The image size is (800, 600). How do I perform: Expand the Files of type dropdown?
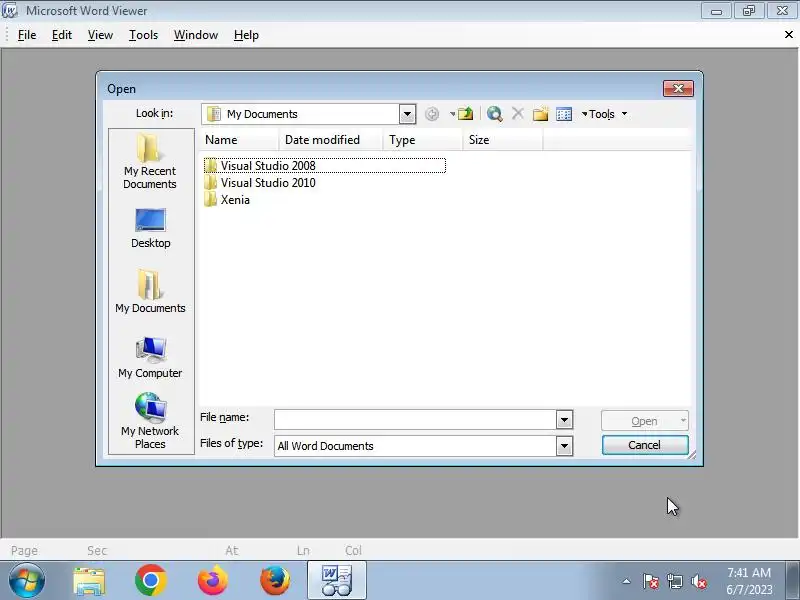(564, 446)
